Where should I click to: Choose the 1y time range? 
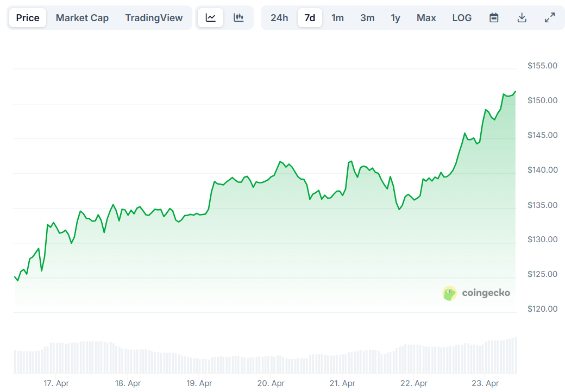coord(395,18)
